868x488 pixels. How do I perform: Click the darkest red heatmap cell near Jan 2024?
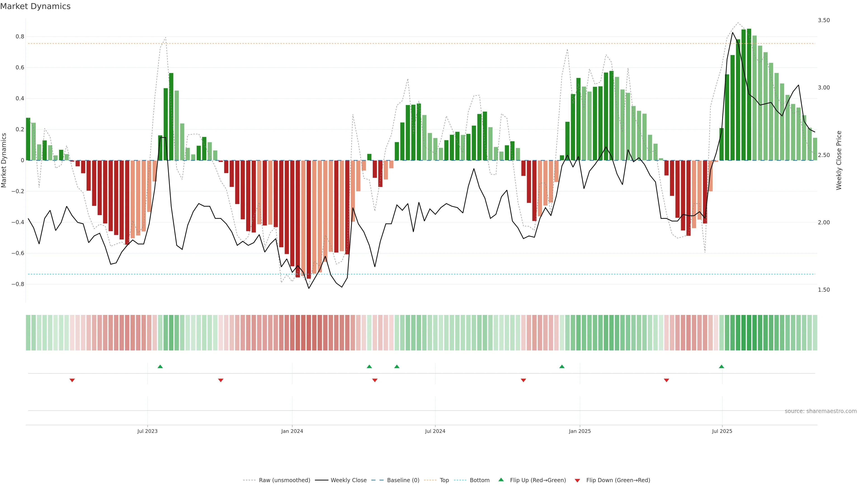tap(309, 333)
